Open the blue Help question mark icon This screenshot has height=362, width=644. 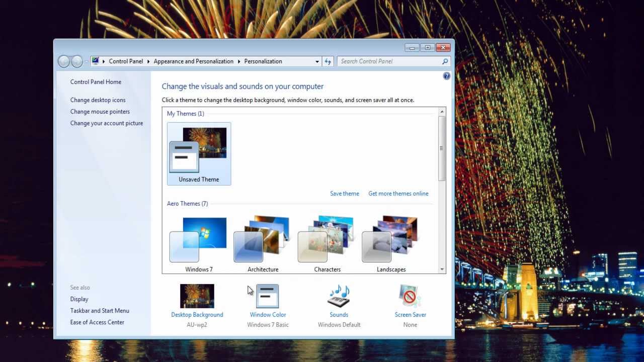tap(446, 76)
